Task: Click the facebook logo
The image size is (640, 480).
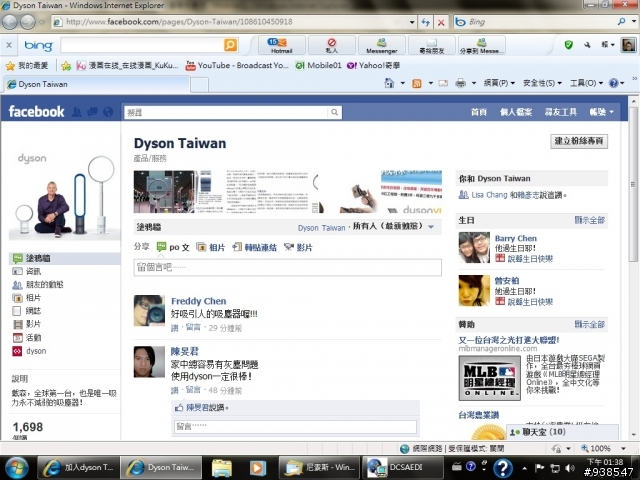Action: coord(36,111)
